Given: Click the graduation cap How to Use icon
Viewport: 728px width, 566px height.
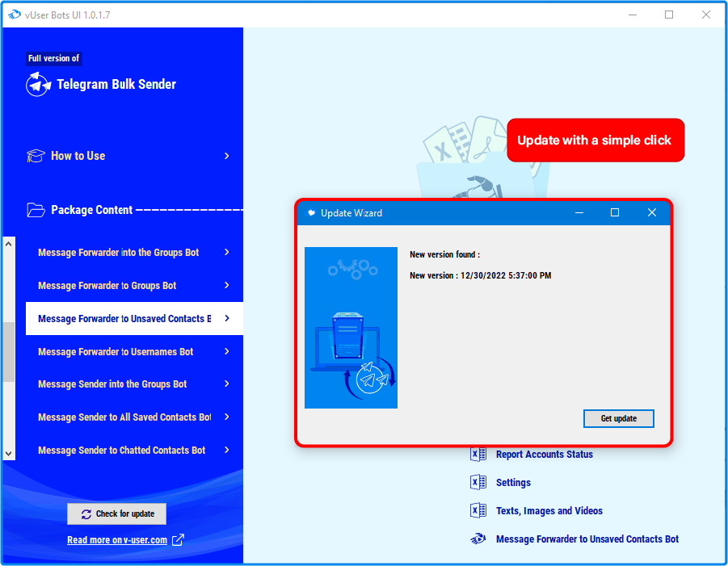Looking at the screenshot, I should click(36, 156).
